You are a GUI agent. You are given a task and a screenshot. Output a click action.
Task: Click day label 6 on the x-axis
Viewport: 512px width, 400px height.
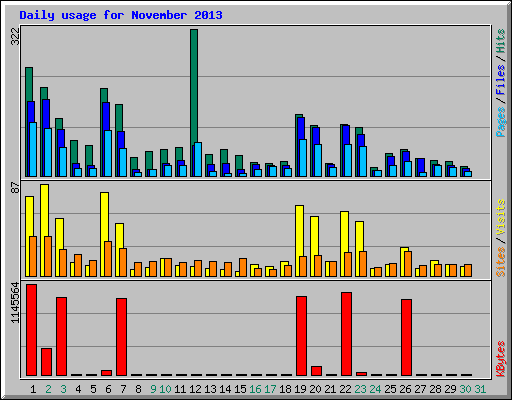tap(108, 389)
